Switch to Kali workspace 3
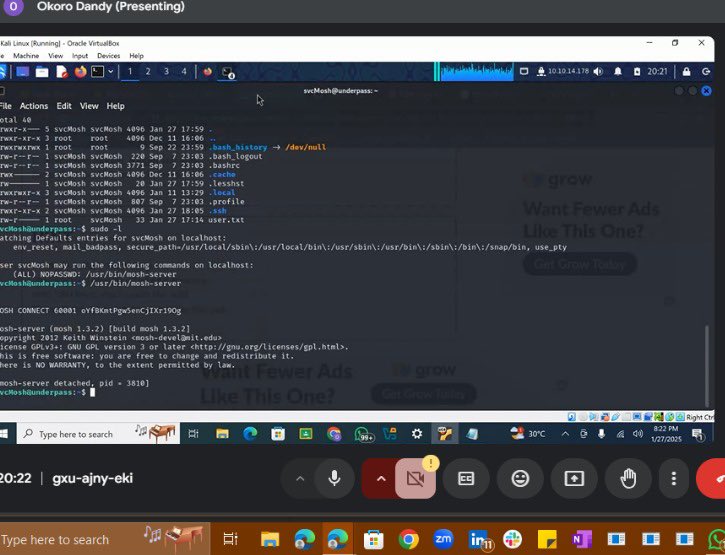 [x=166, y=72]
